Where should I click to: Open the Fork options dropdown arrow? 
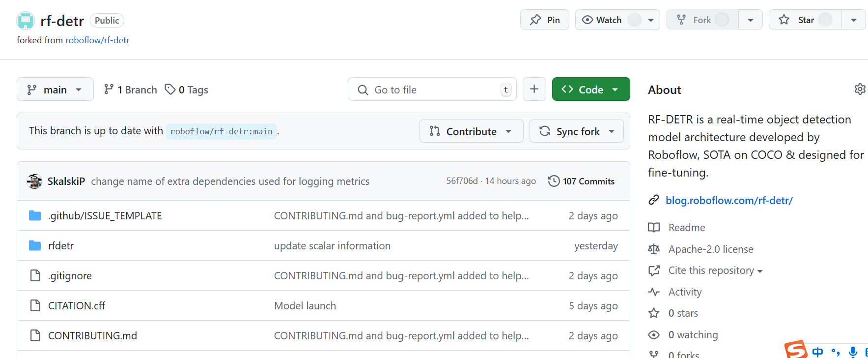click(x=751, y=20)
